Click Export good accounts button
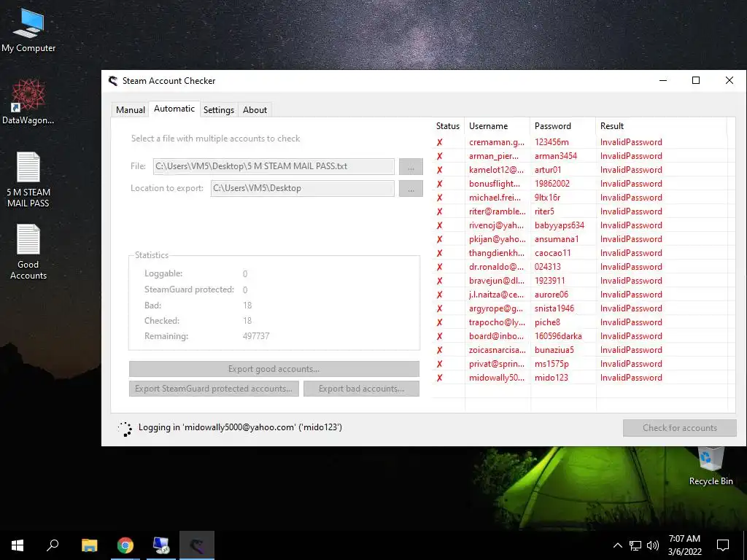The image size is (747, 560). click(x=274, y=369)
